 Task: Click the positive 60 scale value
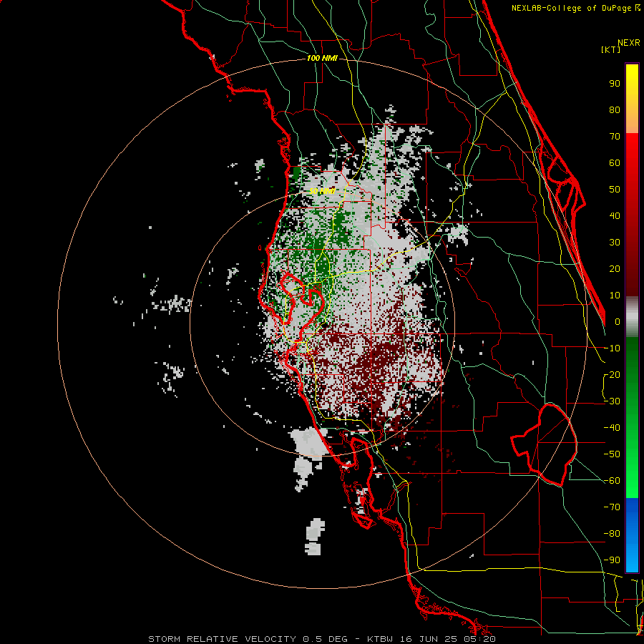(x=615, y=162)
